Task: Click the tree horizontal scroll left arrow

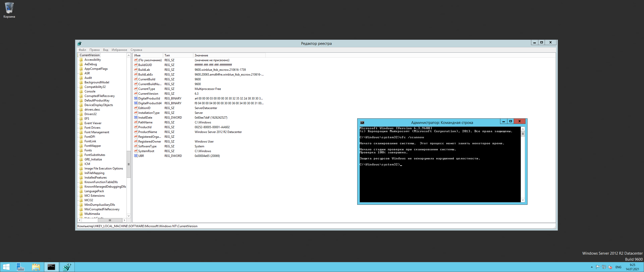Action: coord(80,220)
